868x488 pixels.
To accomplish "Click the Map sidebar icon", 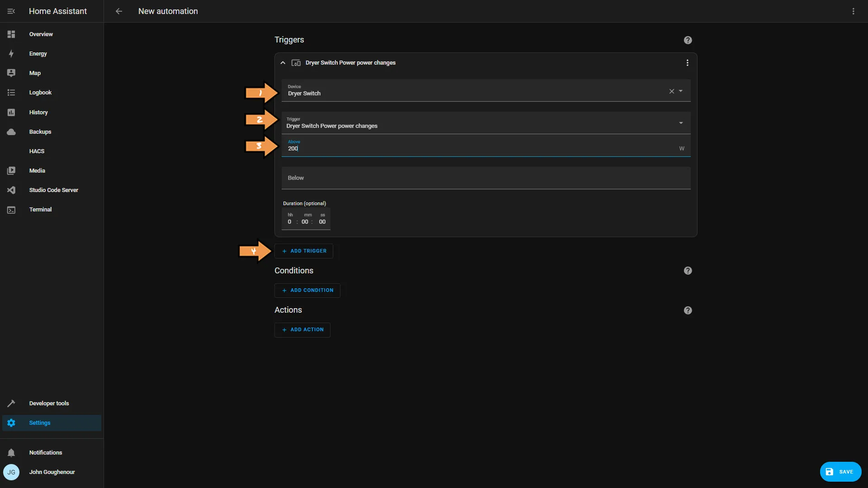I will [11, 73].
